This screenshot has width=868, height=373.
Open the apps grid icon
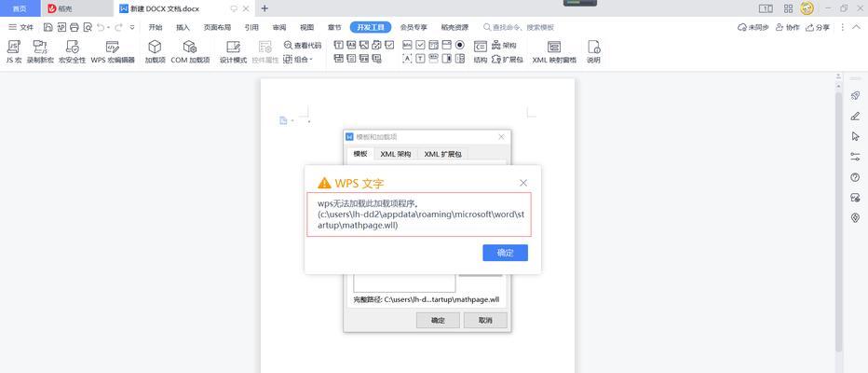coord(788,8)
